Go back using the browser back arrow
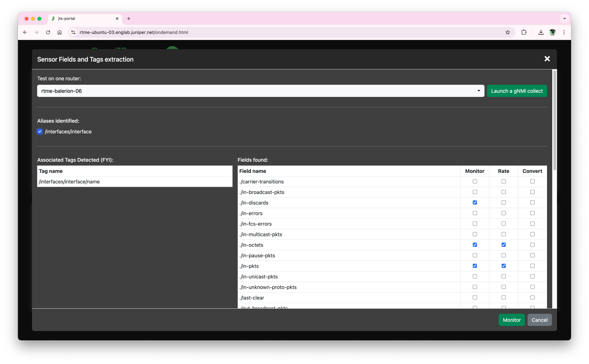The height and width of the screenshot is (364, 589). click(25, 32)
